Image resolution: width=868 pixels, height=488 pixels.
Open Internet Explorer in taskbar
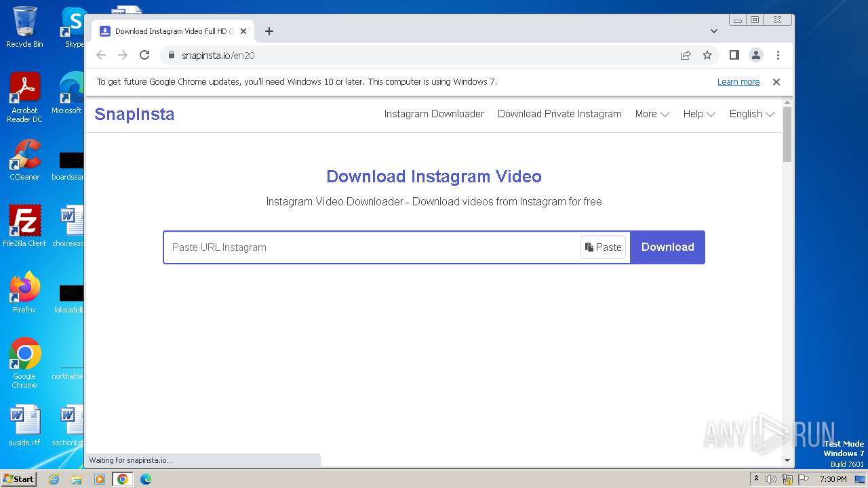click(x=54, y=479)
